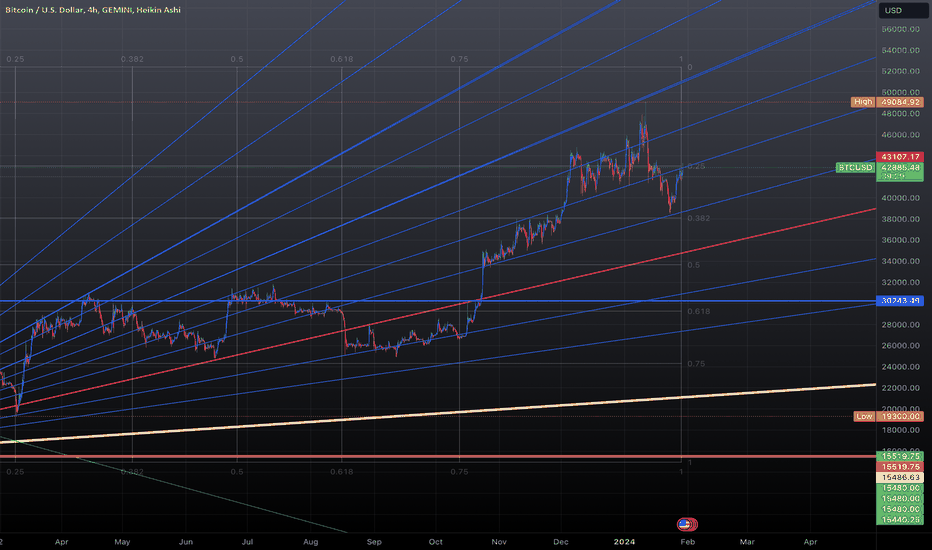Viewport: 932px width, 550px height.
Task: Click Sep on the time axis
Action: point(374,542)
